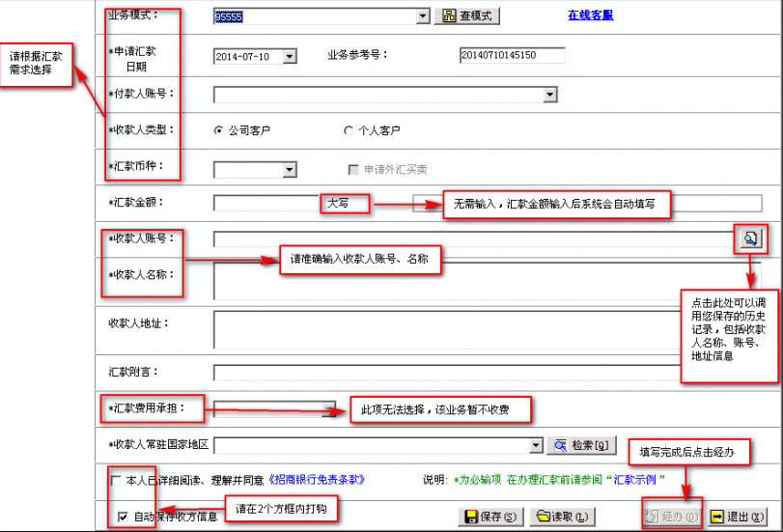Click the 读取 (L) button
The width and height of the screenshot is (783, 532).
click(x=562, y=517)
